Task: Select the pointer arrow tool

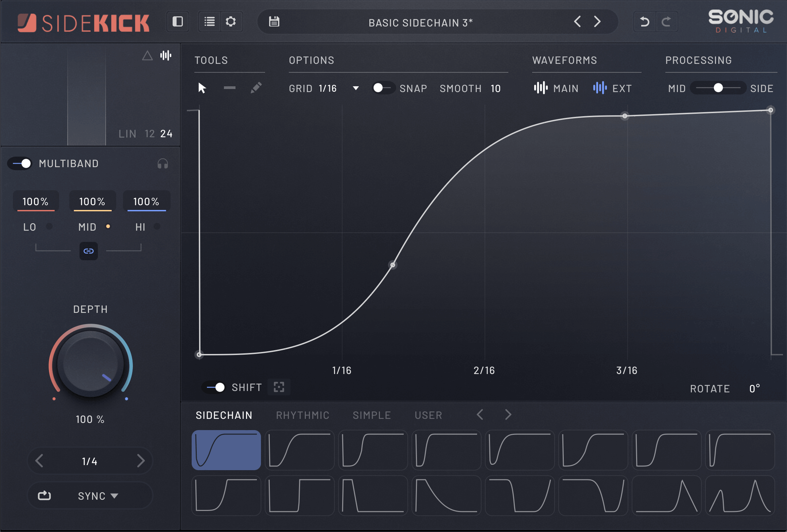Action: tap(202, 88)
